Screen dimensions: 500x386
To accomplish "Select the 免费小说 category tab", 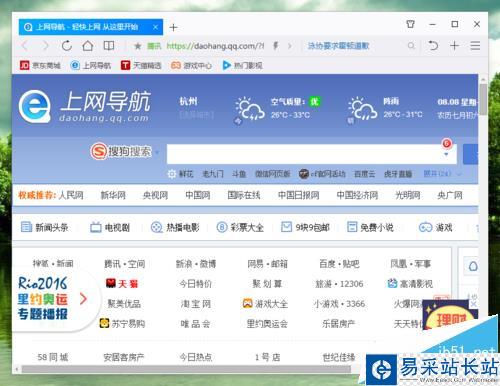I will (x=370, y=227).
